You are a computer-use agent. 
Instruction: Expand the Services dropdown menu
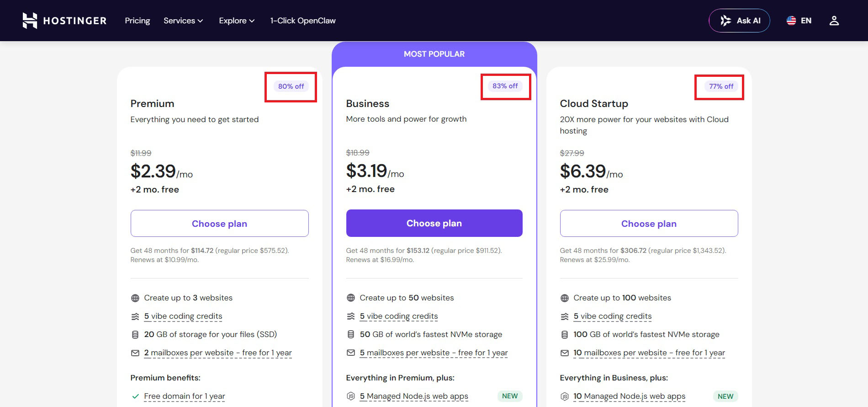(183, 21)
